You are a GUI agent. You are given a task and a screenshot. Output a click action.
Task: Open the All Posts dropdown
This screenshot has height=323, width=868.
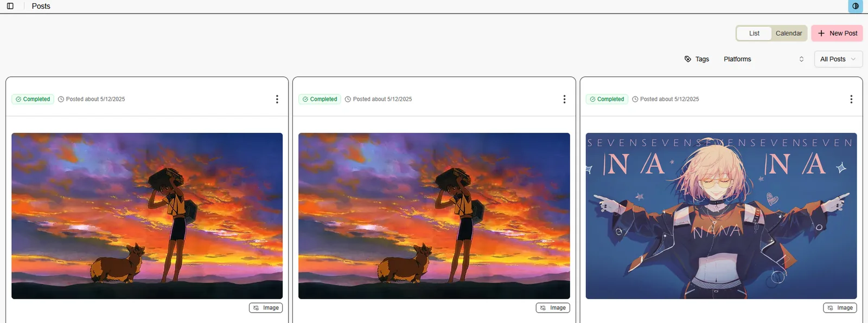[x=838, y=59]
